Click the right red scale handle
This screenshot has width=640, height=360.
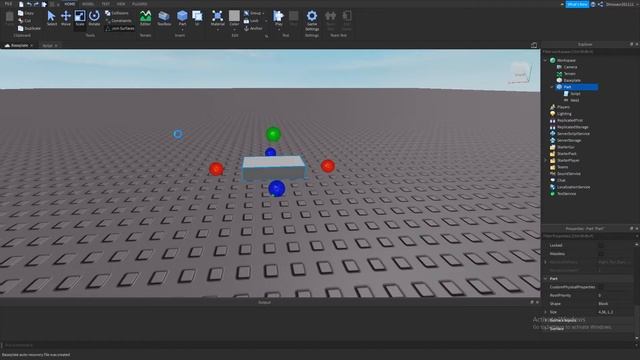[x=328, y=166]
